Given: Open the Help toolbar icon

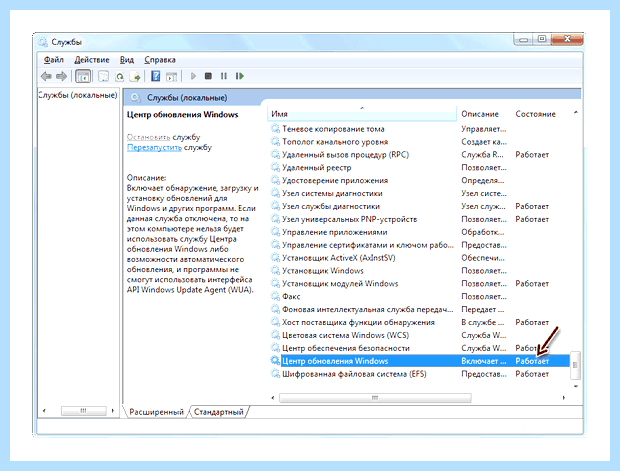Looking at the screenshot, I should pyautogui.click(x=156, y=76).
